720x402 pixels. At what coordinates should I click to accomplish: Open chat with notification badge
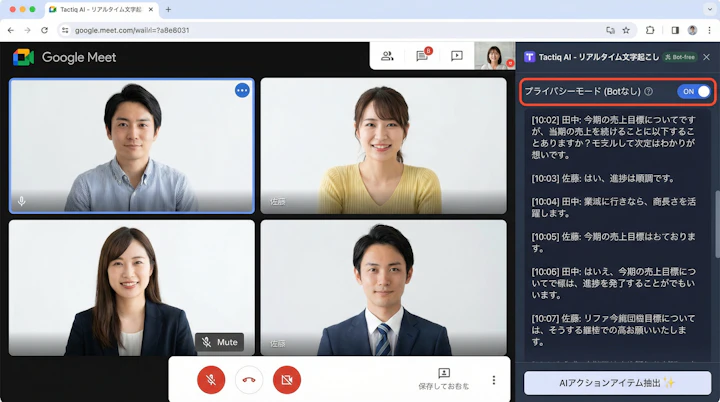(x=422, y=56)
